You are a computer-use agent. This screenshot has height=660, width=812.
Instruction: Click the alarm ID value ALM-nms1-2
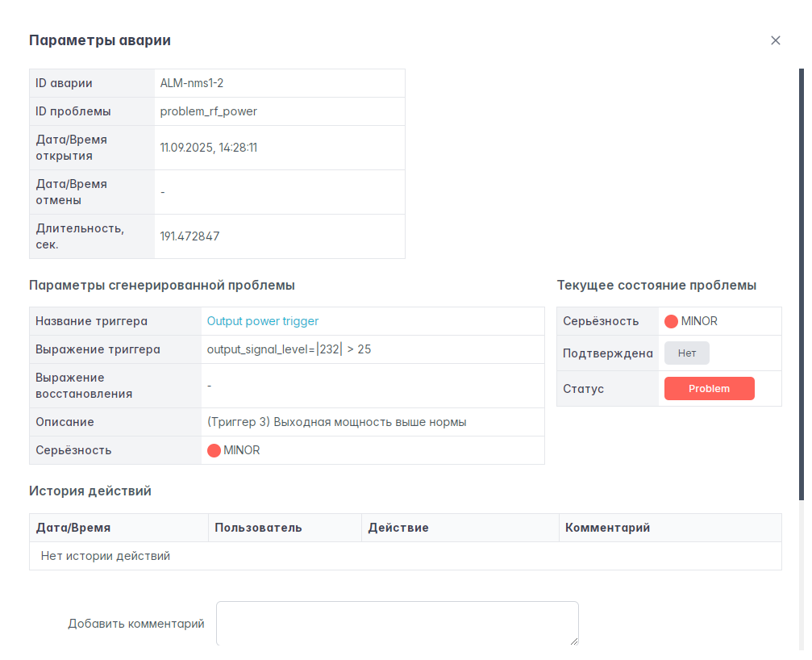coord(198,83)
